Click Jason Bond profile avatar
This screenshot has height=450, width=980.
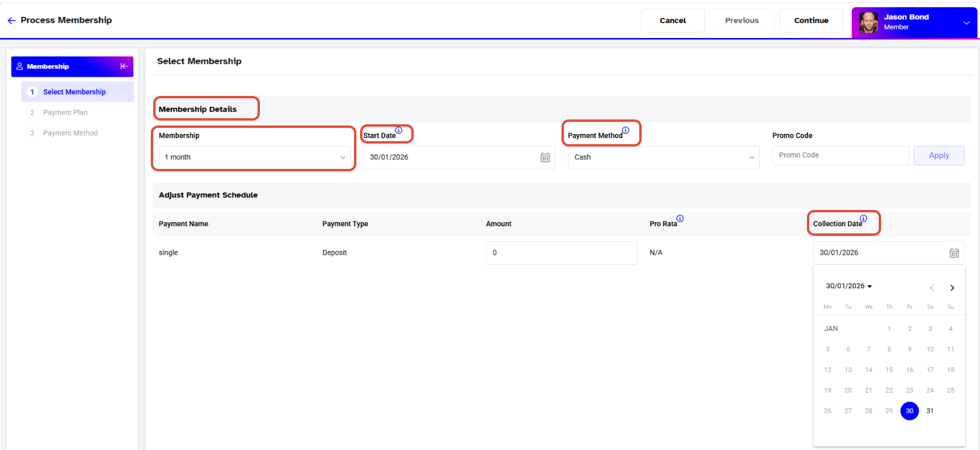click(868, 22)
